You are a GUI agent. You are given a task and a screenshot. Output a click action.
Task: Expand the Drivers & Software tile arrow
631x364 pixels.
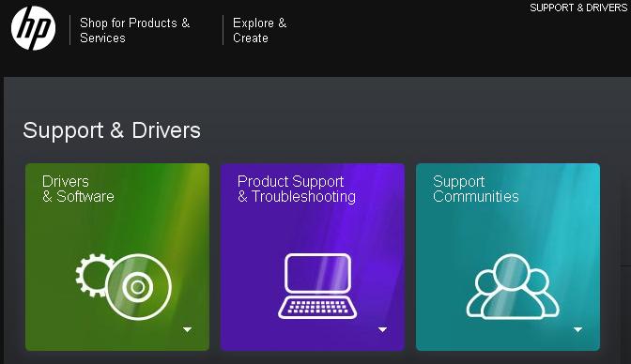click(x=187, y=330)
